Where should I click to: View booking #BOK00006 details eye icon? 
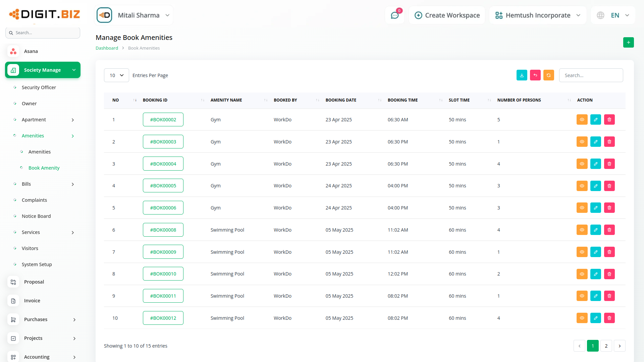click(582, 208)
